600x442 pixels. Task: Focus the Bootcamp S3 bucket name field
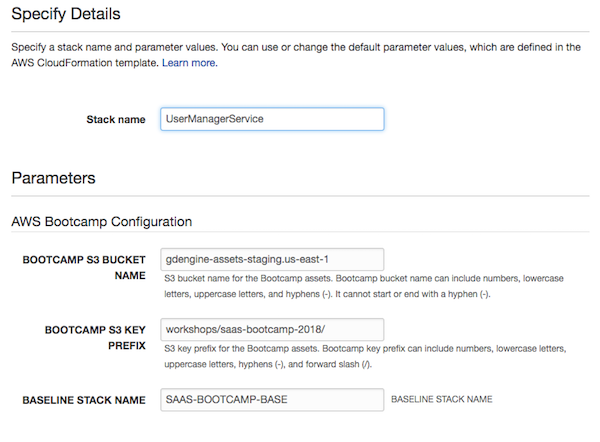pyautogui.click(x=272, y=259)
